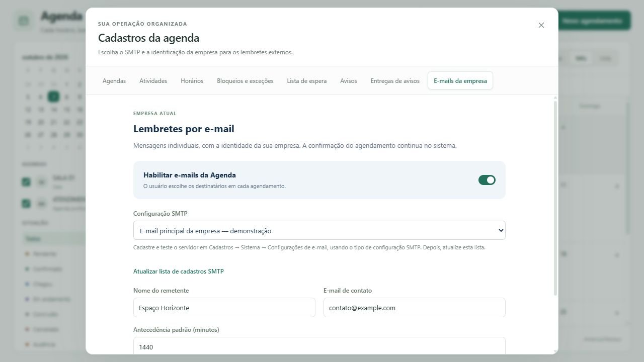Select the E-mails da empresa tab

(x=460, y=80)
